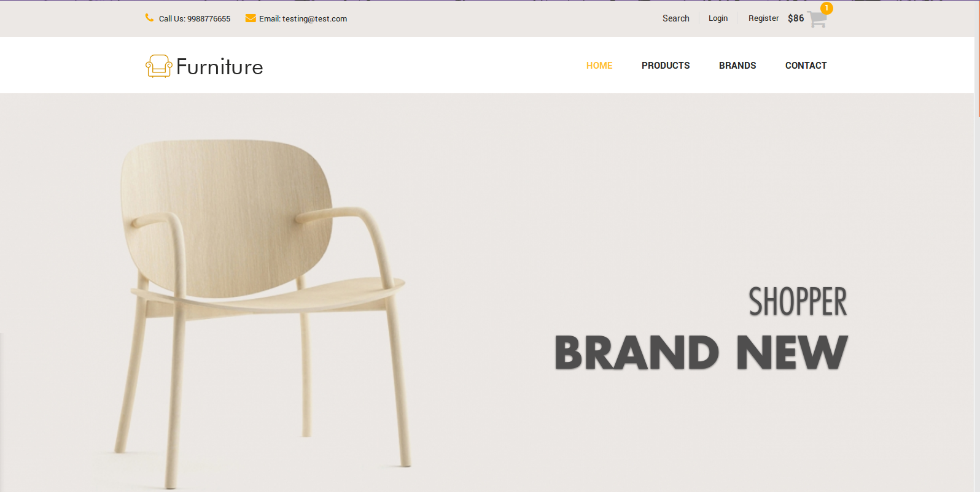Click the $86 cart total
Viewport: 980px width, 492px height.
[796, 18]
